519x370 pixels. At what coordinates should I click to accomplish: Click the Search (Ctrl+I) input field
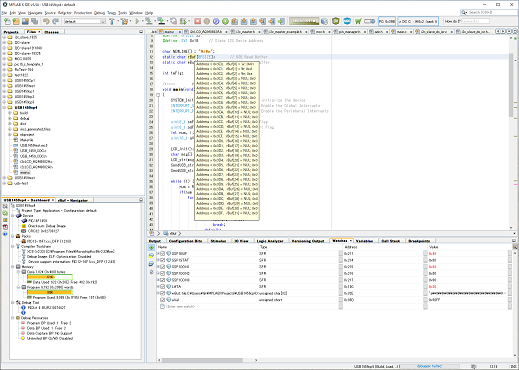489,12
